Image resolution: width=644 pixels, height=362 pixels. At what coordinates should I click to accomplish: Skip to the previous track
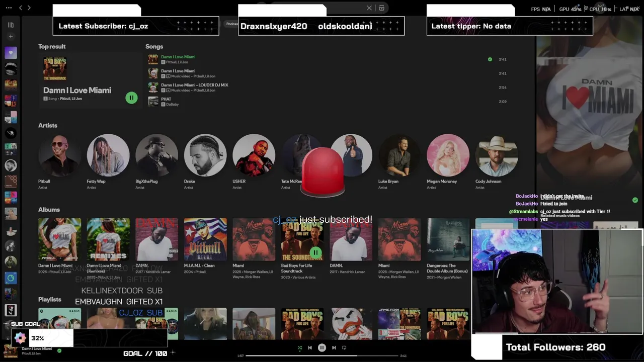click(x=310, y=347)
